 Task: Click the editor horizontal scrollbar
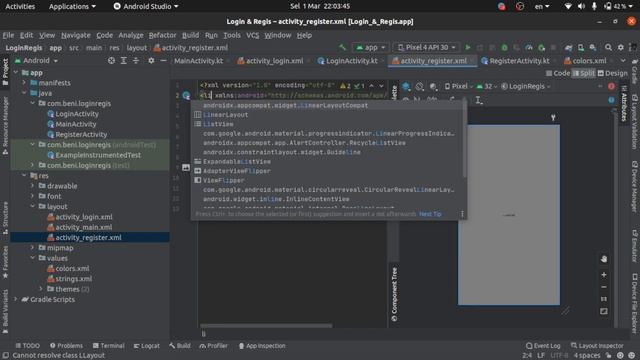tap(266, 326)
